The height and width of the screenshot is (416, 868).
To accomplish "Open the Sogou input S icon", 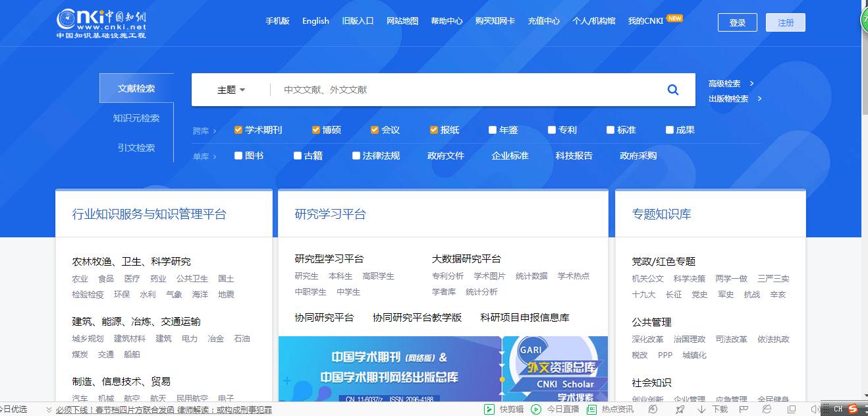I will coord(853,409).
